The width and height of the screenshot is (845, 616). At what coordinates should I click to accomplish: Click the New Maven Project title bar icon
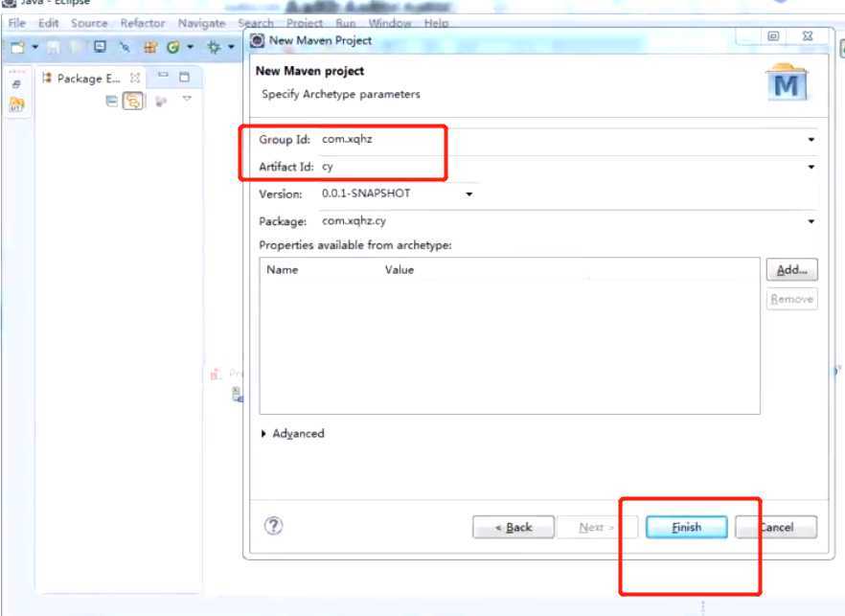[x=257, y=40]
